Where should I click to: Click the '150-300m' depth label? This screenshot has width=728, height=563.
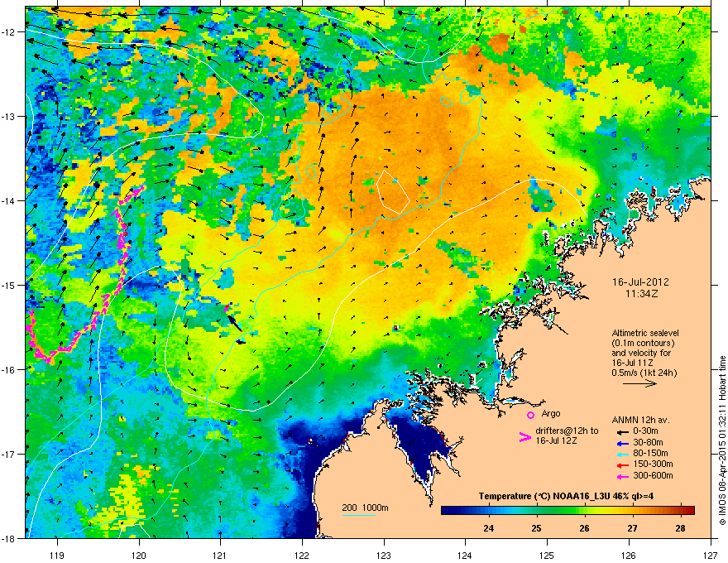[653, 464]
